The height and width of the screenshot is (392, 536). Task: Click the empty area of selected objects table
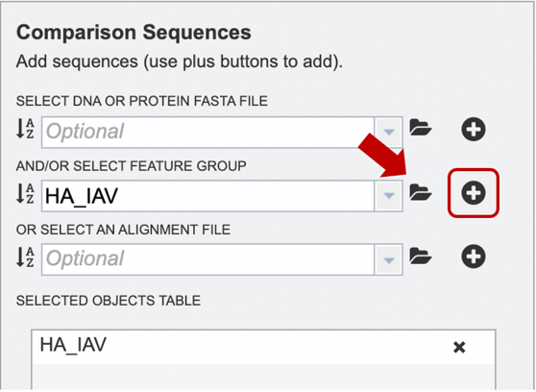click(263, 377)
